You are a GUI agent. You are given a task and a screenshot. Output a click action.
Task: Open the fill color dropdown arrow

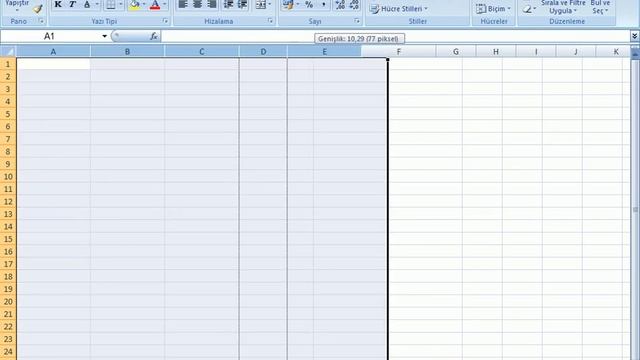[x=144, y=4]
